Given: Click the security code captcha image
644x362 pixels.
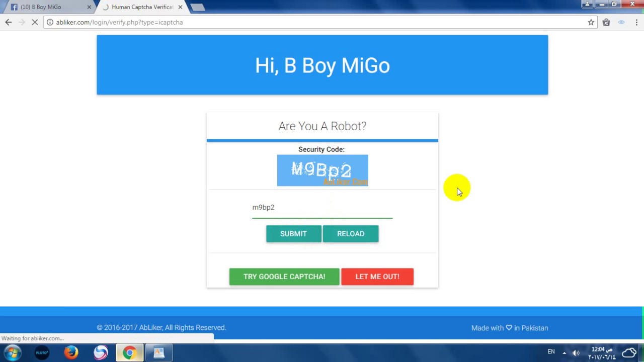Looking at the screenshot, I should click(x=323, y=170).
